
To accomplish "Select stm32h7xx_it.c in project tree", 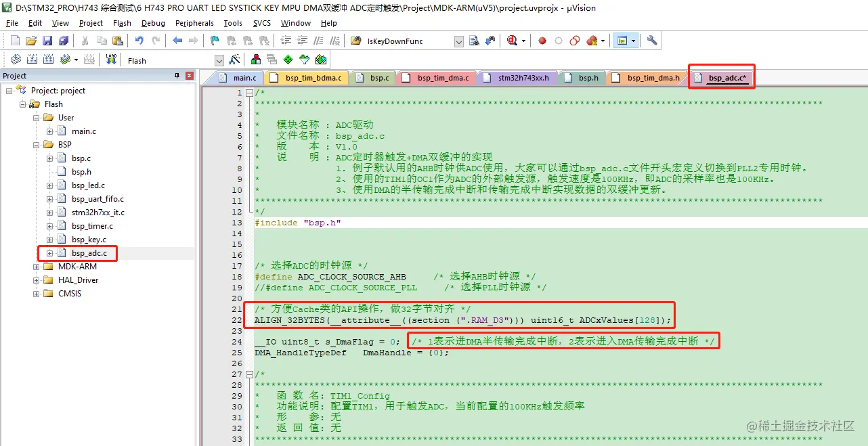I will coord(97,213).
